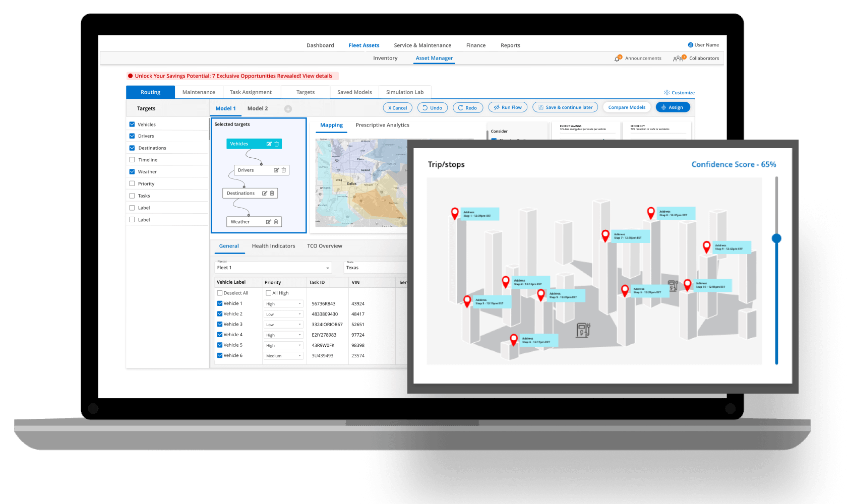Click the edit icon on Destinations node

point(265,194)
